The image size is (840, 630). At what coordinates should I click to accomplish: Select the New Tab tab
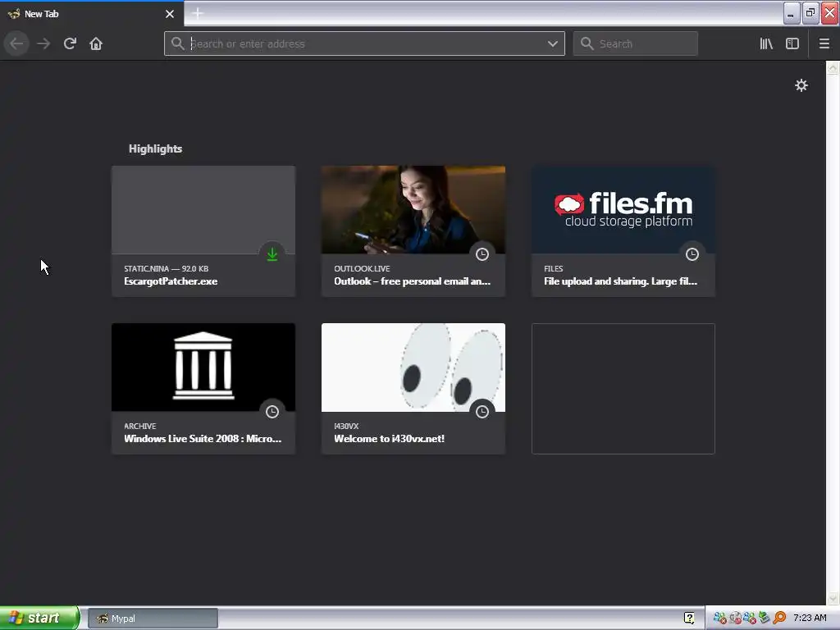tap(92, 14)
